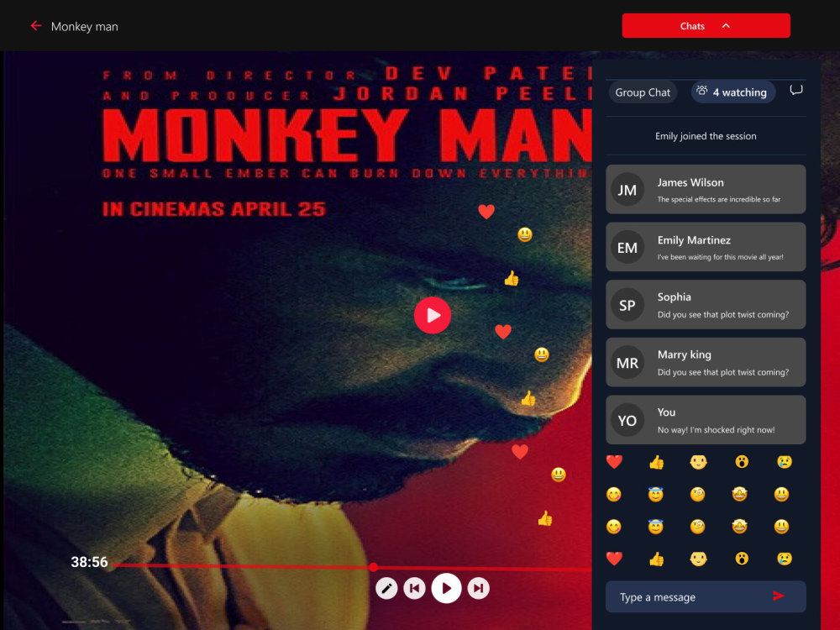
Task: Click the 38:56 elapsed time
Action: click(x=89, y=562)
